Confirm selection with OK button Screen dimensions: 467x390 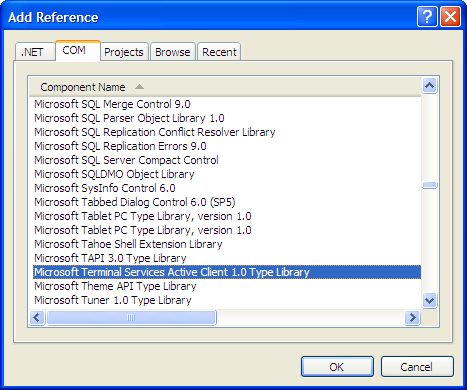(x=337, y=367)
